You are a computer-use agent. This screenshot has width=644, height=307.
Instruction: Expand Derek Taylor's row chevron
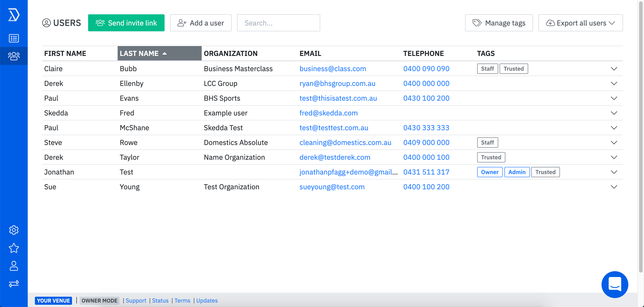(614, 157)
